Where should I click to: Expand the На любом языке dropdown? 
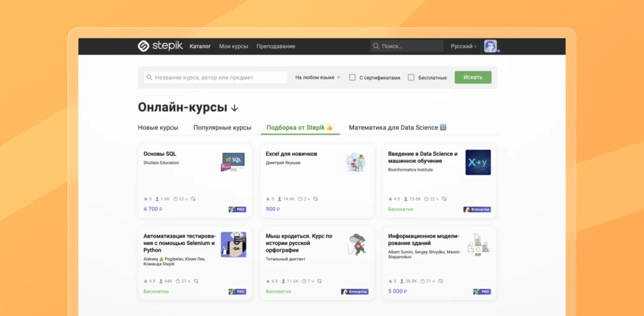click(x=318, y=77)
